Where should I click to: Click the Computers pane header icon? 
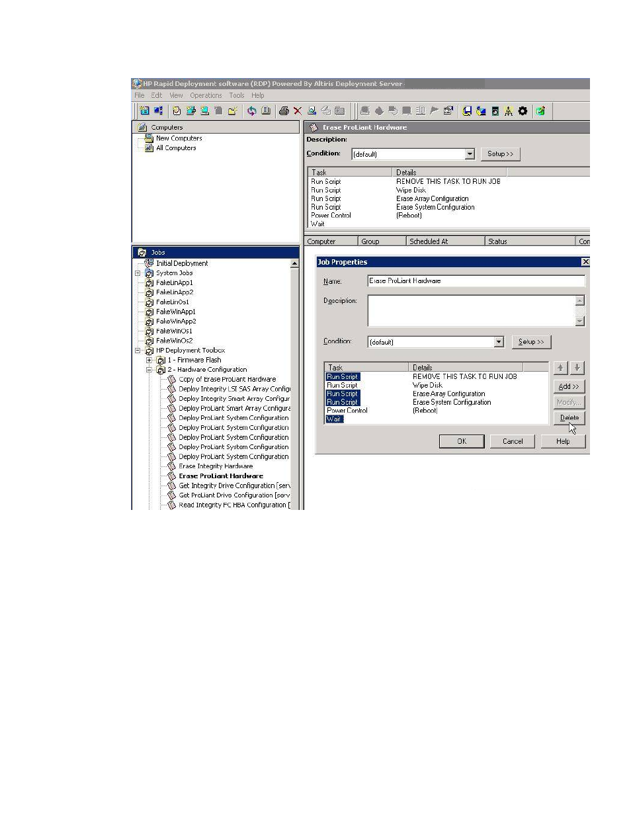click(142, 128)
